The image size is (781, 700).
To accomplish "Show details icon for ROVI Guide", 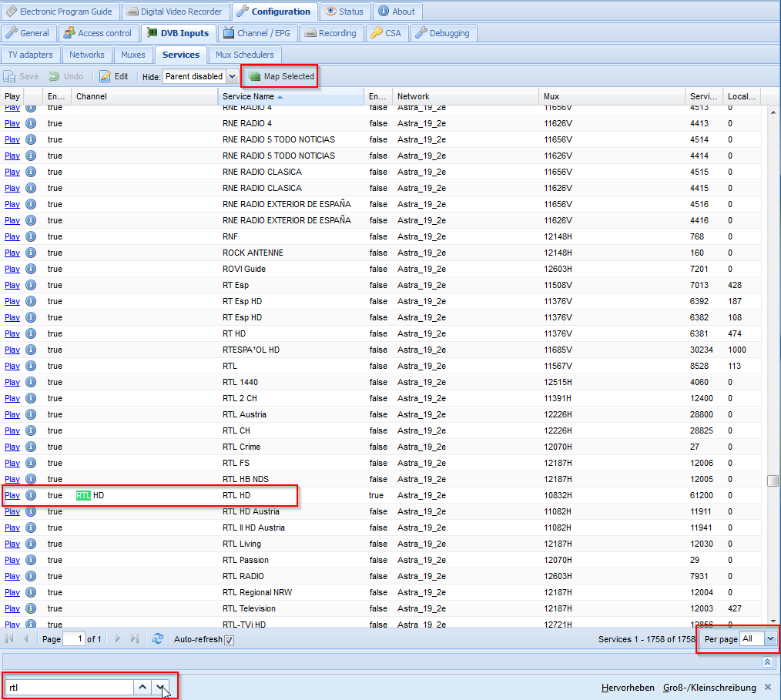I will (x=31, y=269).
